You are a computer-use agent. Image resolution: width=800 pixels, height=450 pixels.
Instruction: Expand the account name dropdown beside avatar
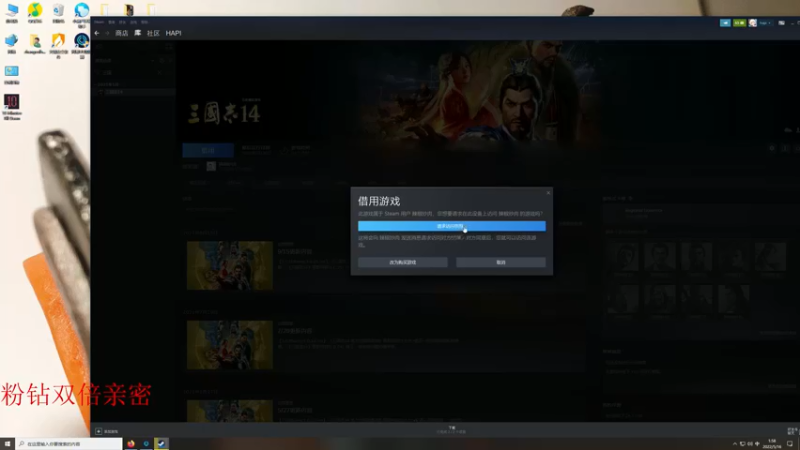(x=765, y=23)
